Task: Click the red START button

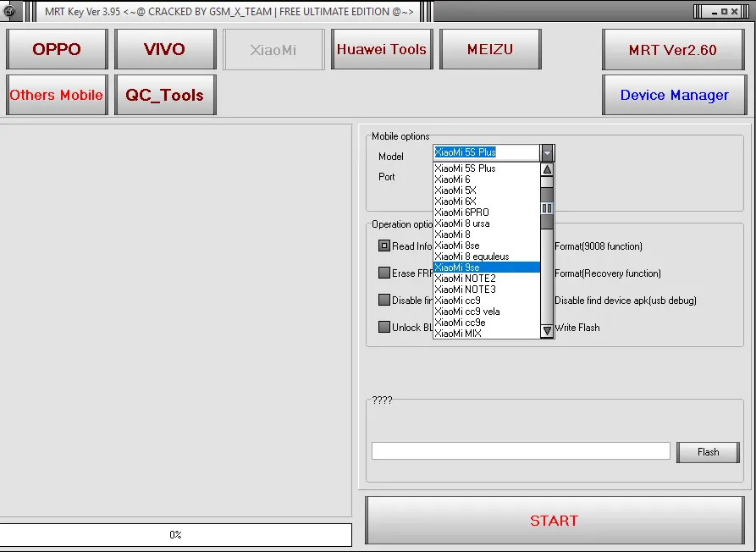Action: (555, 521)
